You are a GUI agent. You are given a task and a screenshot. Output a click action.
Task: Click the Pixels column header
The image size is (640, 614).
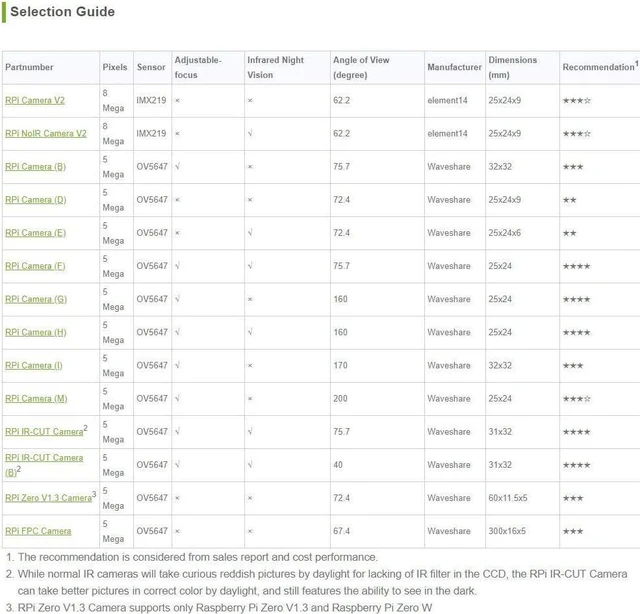[x=115, y=67]
